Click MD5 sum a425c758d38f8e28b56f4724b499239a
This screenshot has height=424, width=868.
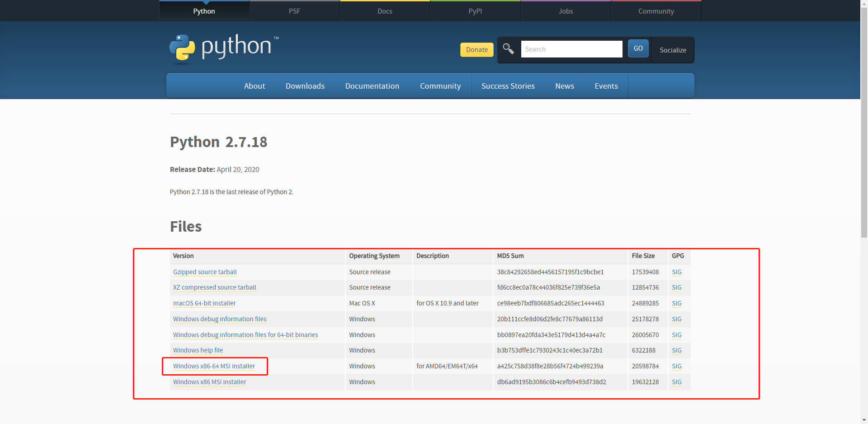[x=550, y=366]
